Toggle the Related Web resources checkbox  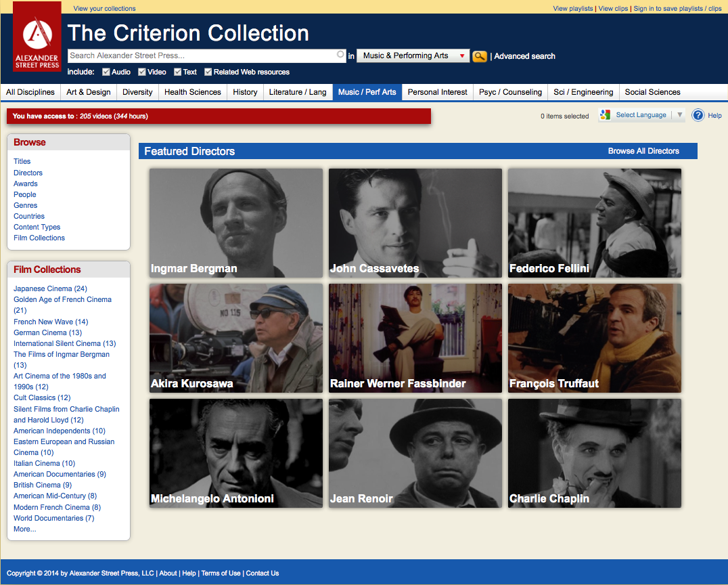tap(208, 72)
